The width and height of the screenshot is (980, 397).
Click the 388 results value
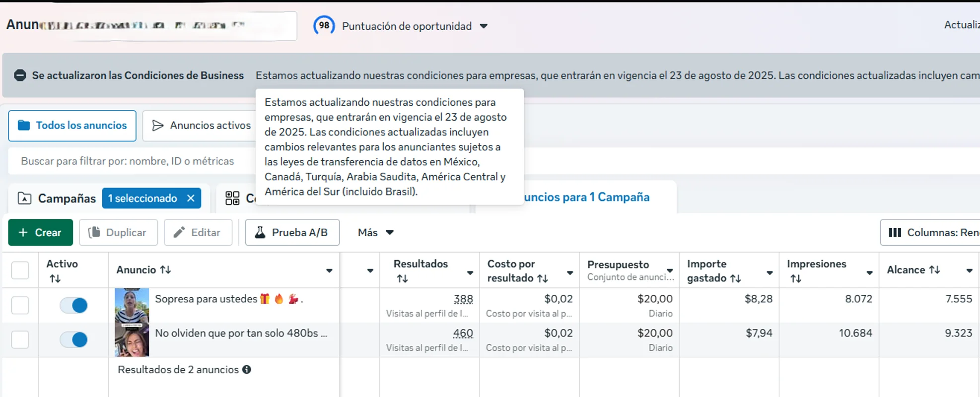pyautogui.click(x=463, y=299)
